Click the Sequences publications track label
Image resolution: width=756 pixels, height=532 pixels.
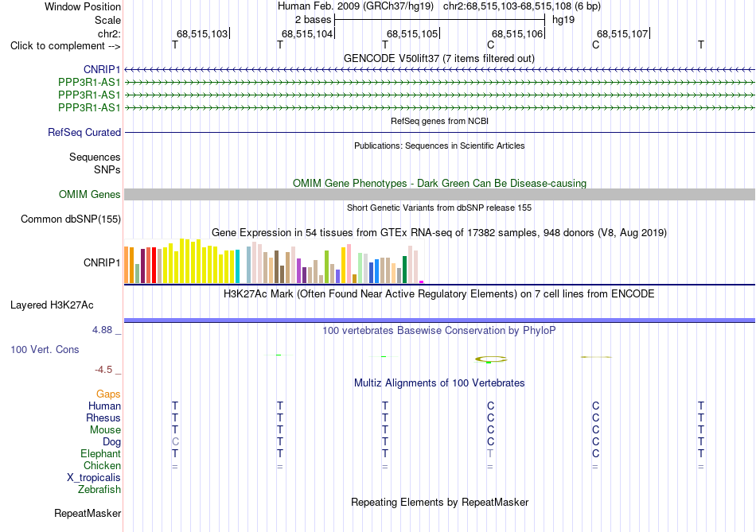click(95, 157)
